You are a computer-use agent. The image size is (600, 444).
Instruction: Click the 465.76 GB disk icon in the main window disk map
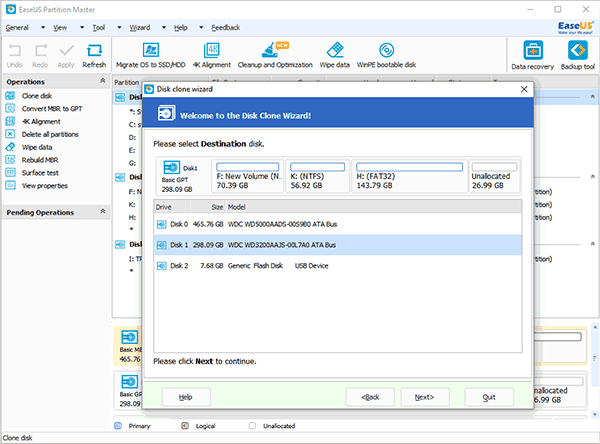(130, 337)
